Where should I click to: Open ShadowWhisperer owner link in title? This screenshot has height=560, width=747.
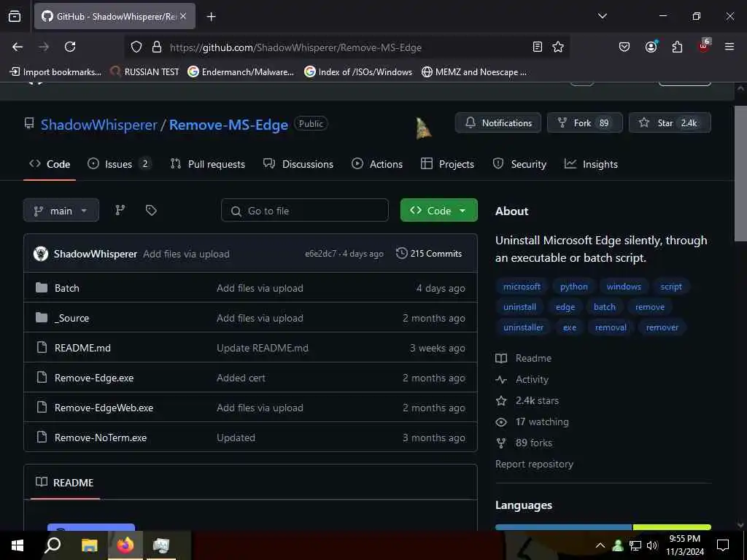coord(98,125)
